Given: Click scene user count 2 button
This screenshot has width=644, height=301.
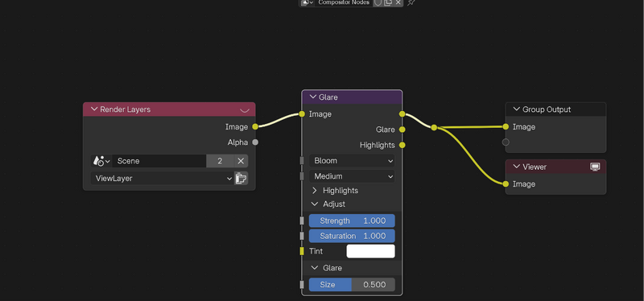Looking at the screenshot, I should (220, 161).
